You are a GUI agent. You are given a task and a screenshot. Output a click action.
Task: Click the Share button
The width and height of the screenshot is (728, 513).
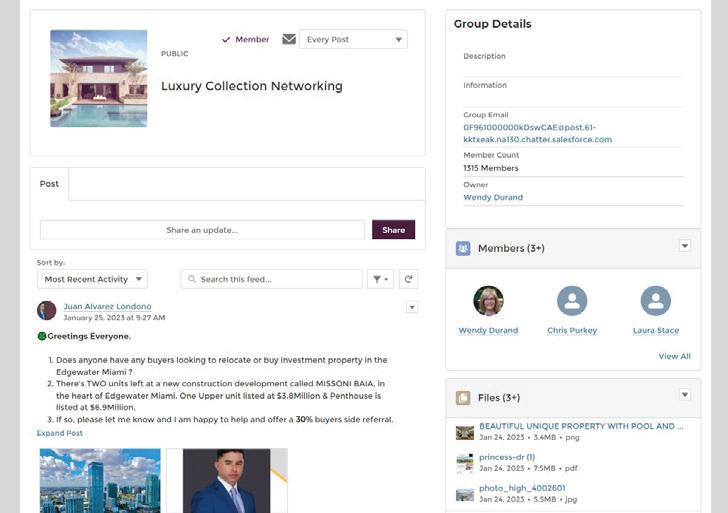pyautogui.click(x=393, y=230)
